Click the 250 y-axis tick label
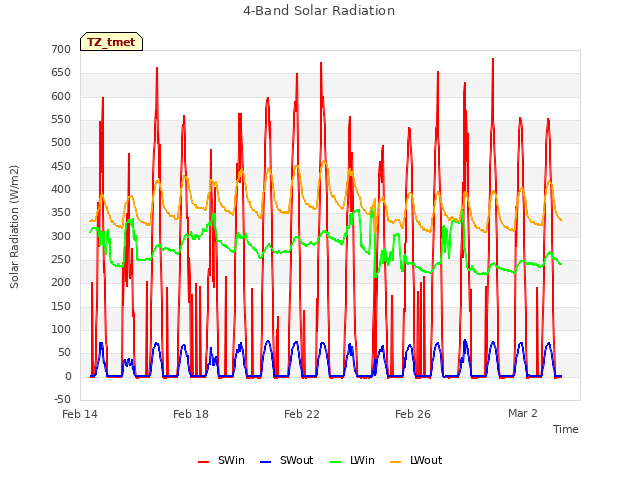This screenshot has height=480, width=640. coord(61,260)
